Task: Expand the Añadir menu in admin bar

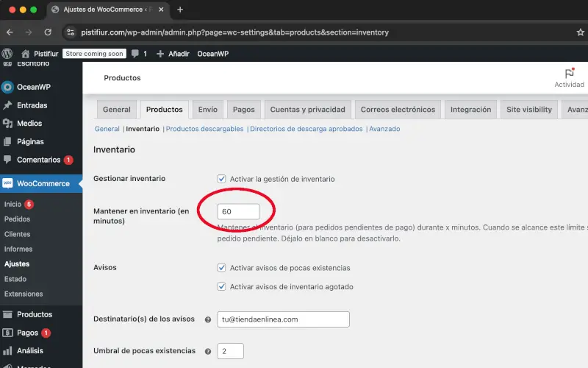Action: (173, 54)
